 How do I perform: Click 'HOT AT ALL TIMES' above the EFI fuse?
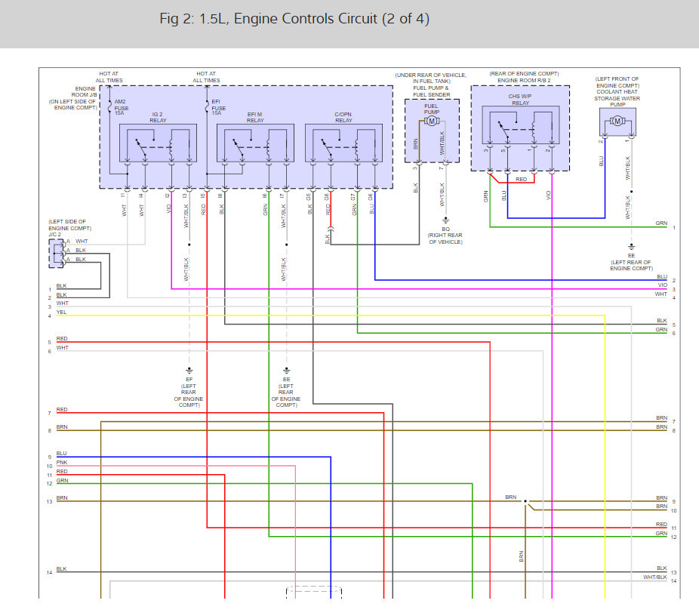pyautogui.click(x=206, y=77)
